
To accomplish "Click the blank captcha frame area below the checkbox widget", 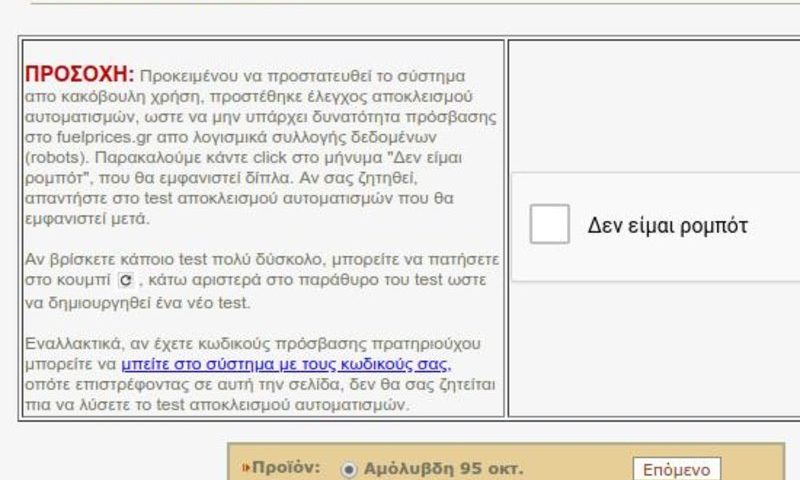I will (654, 348).
